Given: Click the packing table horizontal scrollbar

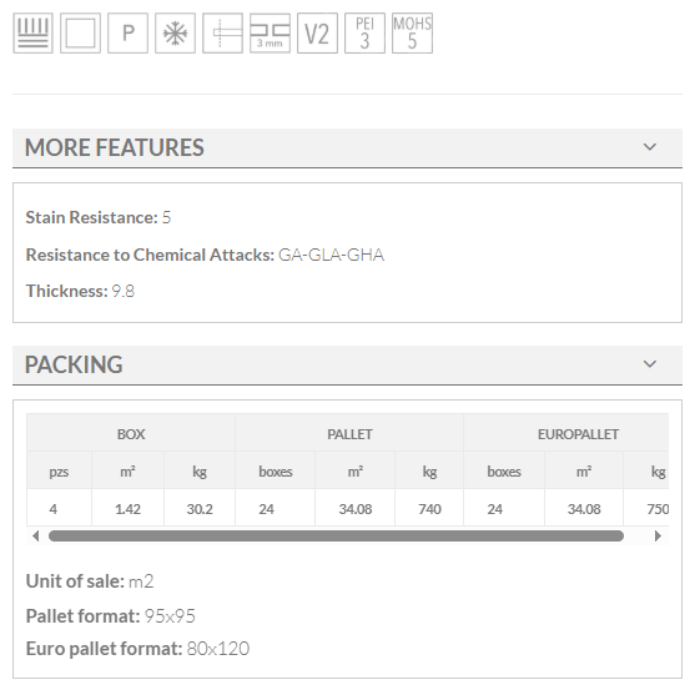Looking at the screenshot, I should click(x=335, y=536).
